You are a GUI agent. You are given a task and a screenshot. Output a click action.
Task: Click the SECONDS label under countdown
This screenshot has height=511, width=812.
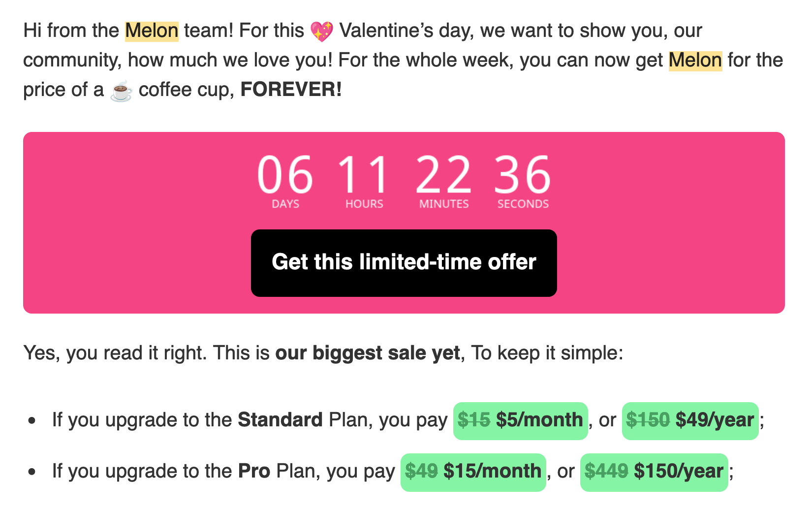click(x=523, y=204)
